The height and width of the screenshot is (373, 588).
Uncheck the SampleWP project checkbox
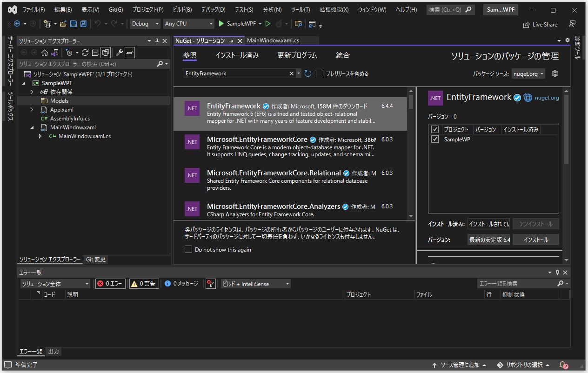click(434, 139)
